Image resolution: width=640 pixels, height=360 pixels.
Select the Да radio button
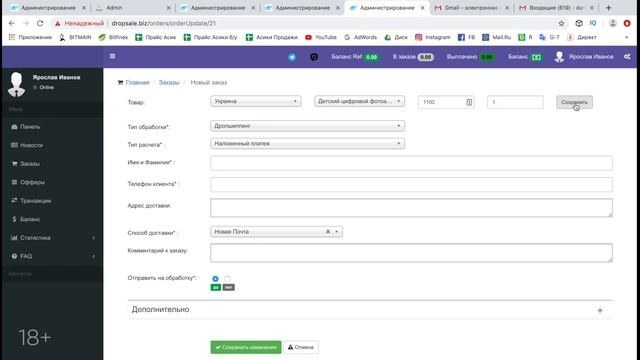(215, 279)
